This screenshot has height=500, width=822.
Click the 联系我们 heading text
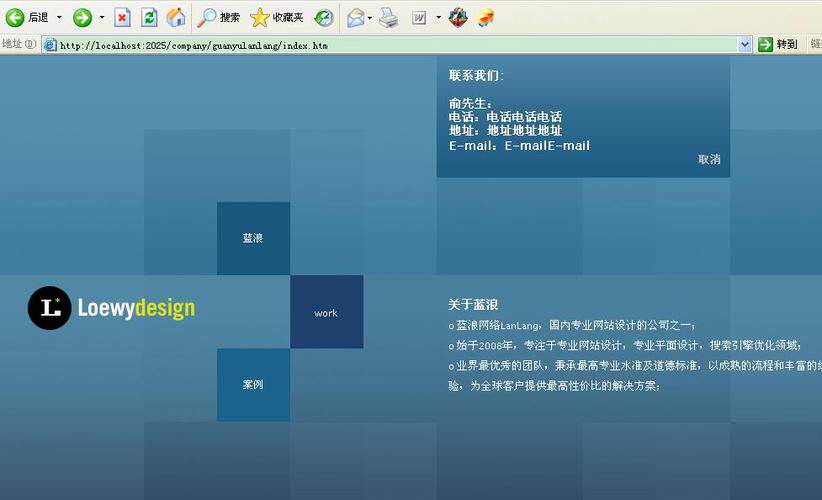476,75
